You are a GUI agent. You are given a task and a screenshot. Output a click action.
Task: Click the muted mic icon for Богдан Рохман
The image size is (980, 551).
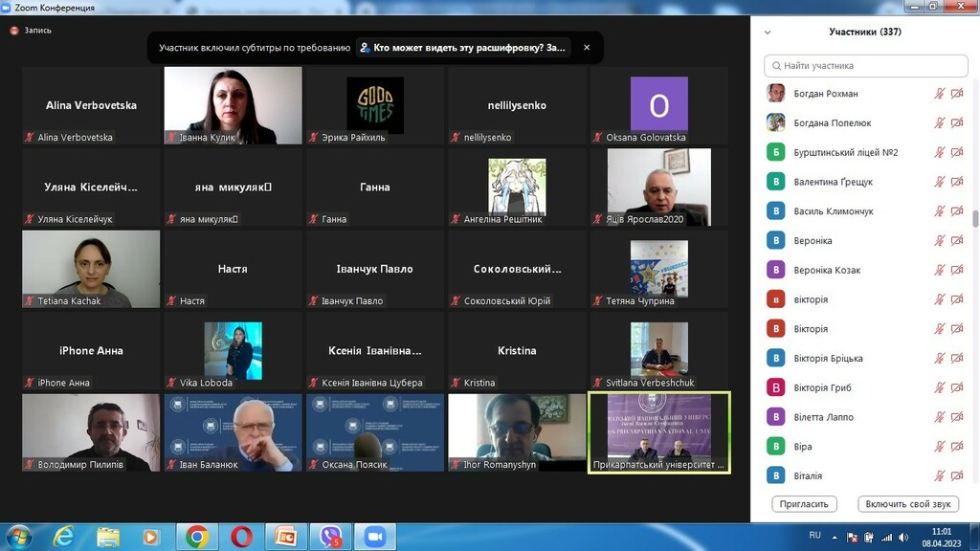(x=940, y=94)
